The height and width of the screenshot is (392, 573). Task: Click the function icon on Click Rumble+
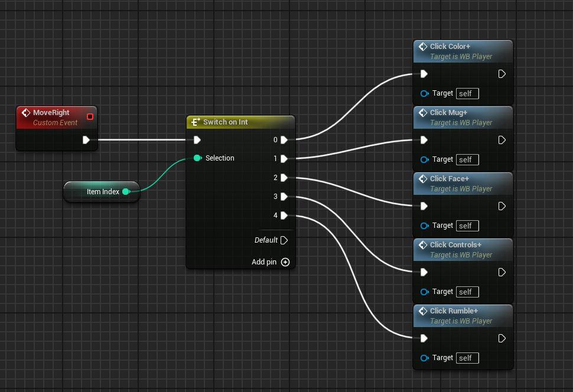click(x=423, y=311)
